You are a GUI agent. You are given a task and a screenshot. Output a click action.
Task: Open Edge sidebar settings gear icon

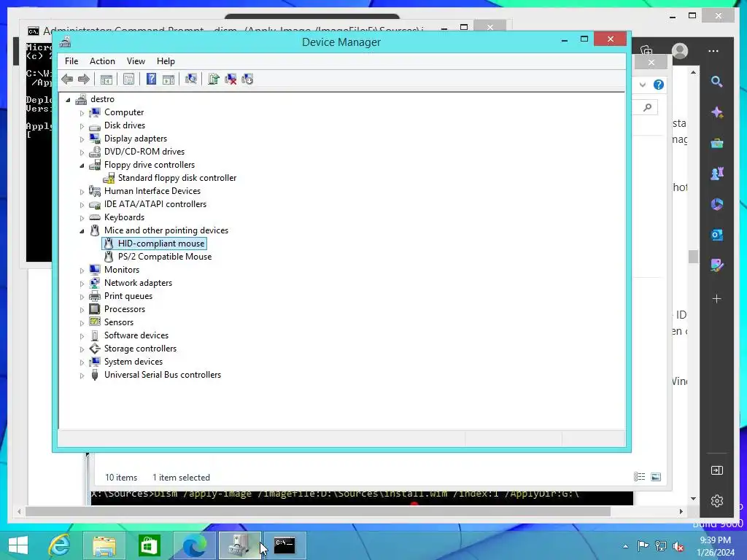pyautogui.click(x=717, y=500)
